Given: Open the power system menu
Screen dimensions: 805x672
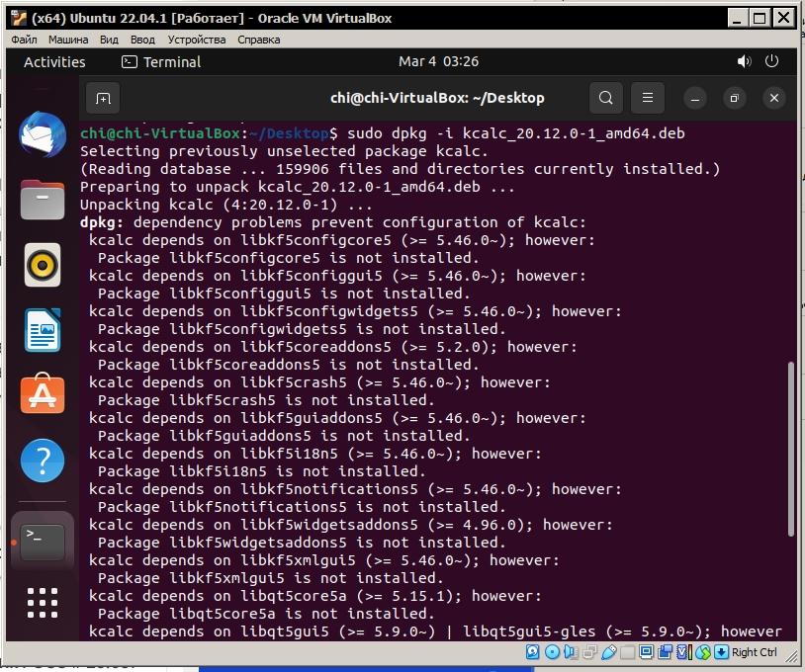Looking at the screenshot, I should tap(771, 61).
